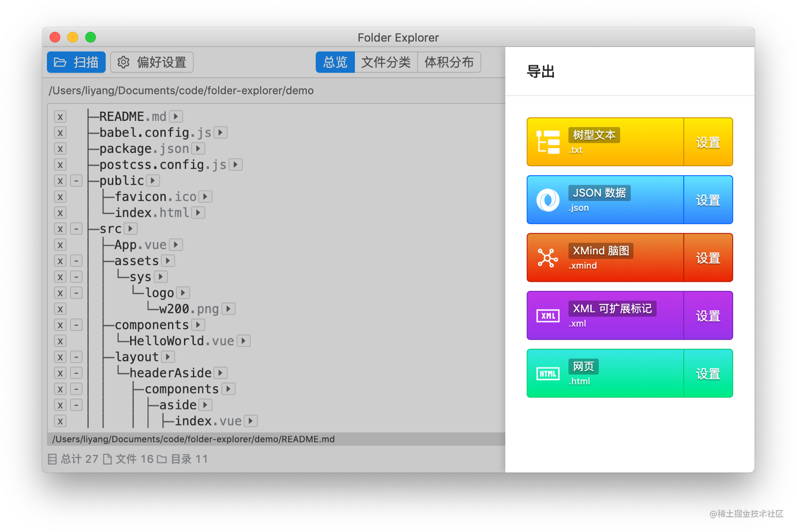Select the App.vue tree entry
The height and width of the screenshot is (532, 797).
tap(140, 245)
